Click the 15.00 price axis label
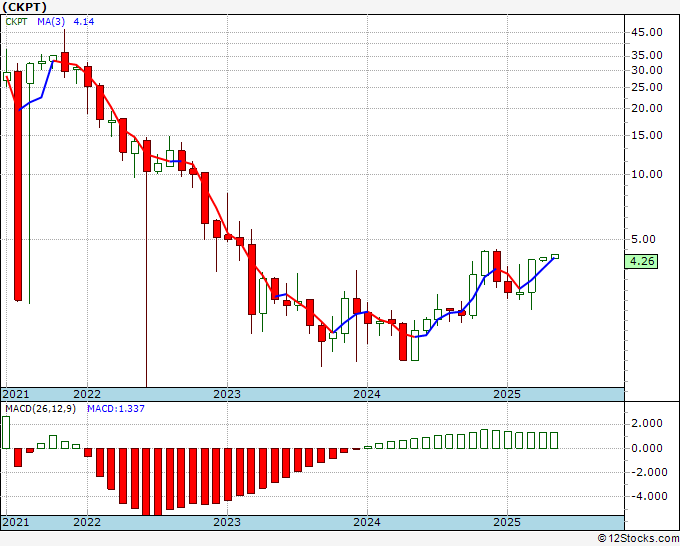This screenshot has height=546, width=680. [x=647, y=135]
